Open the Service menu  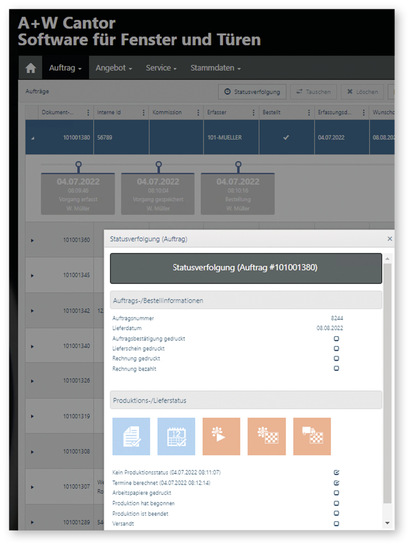tap(161, 68)
